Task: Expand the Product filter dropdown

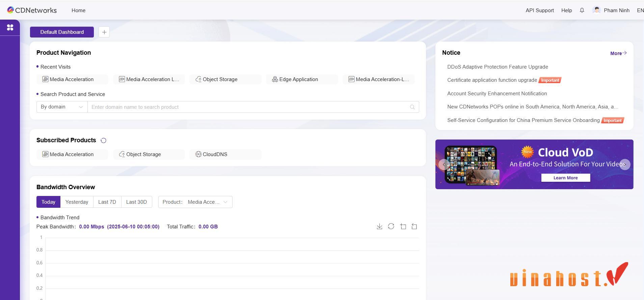Action: pos(195,202)
